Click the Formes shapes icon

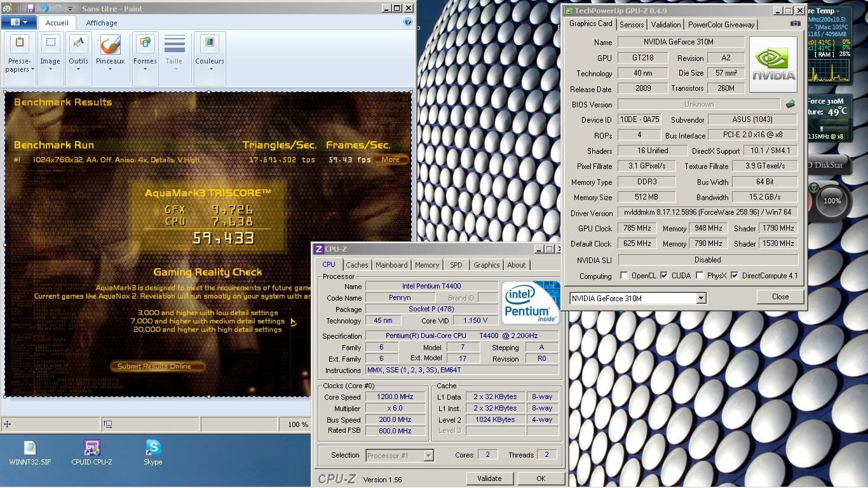145,43
